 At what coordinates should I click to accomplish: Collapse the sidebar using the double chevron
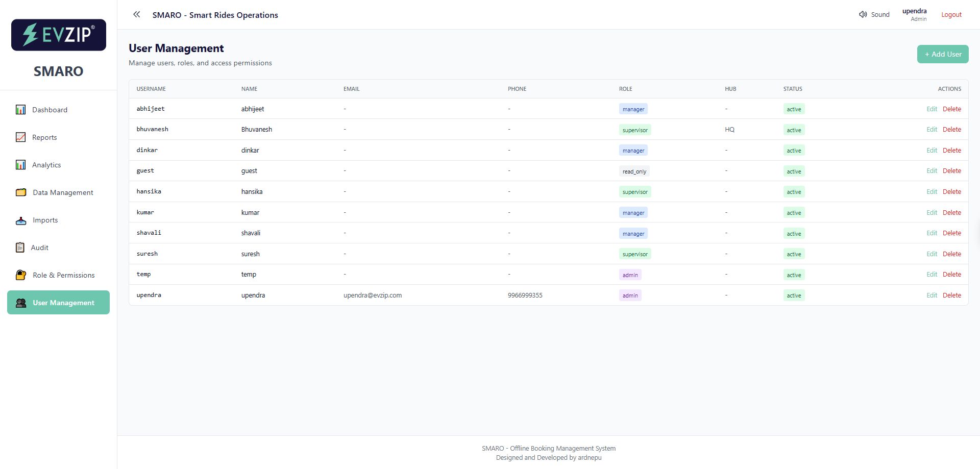tap(136, 14)
